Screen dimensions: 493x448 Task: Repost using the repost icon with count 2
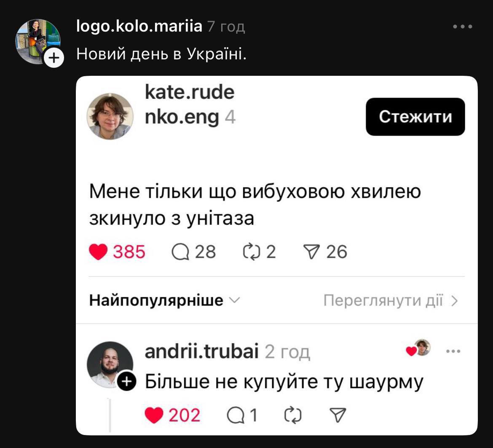click(x=252, y=252)
